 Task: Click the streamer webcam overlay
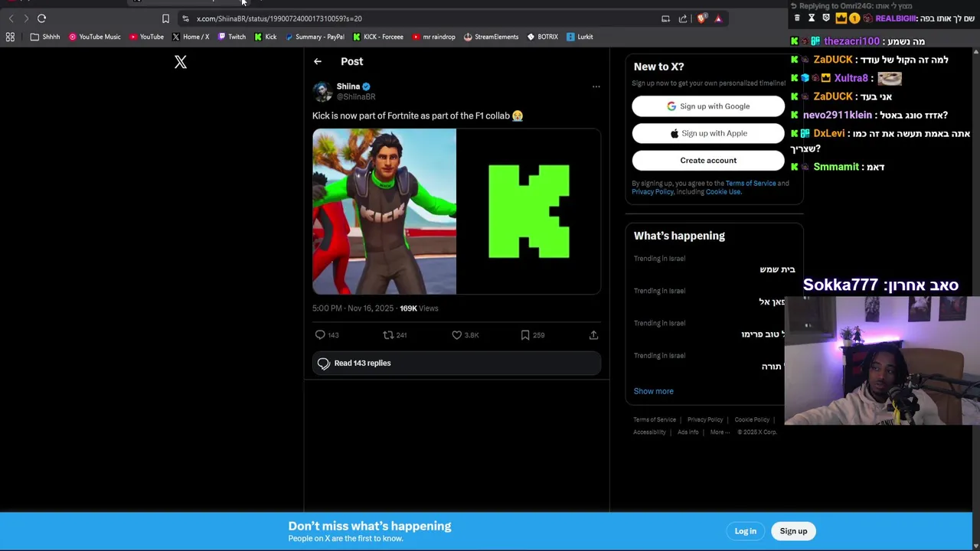882,360
